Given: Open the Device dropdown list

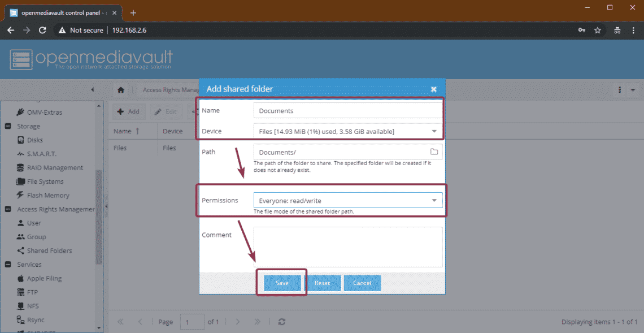Looking at the screenshot, I should (x=434, y=131).
